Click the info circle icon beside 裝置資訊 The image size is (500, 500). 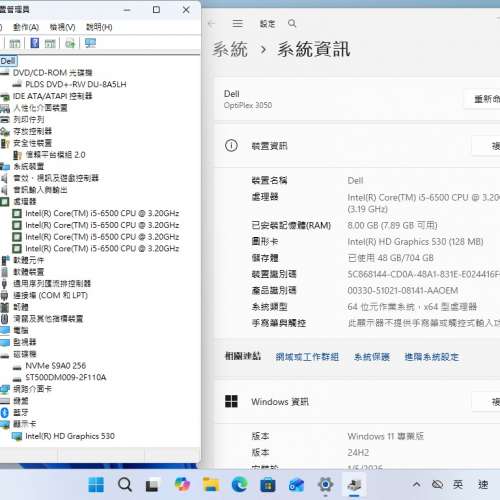[231, 145]
